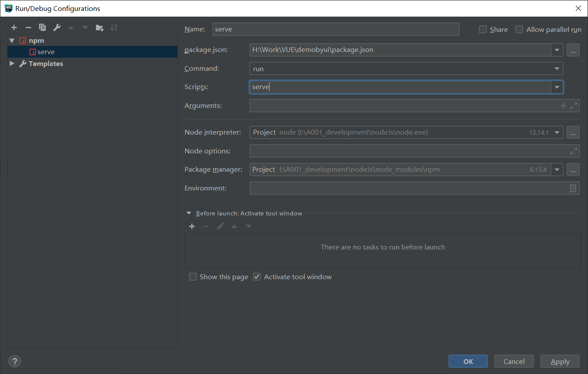
Task: Open help with question mark button
Action: tap(14, 361)
